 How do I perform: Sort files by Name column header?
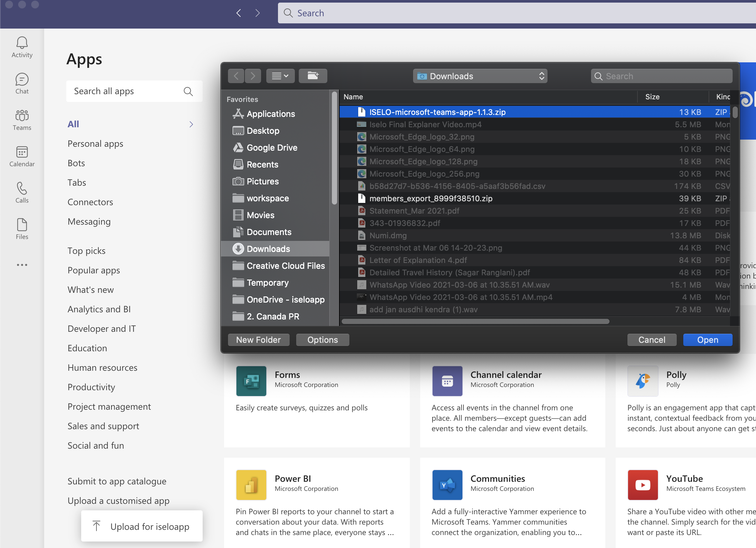coord(488,97)
